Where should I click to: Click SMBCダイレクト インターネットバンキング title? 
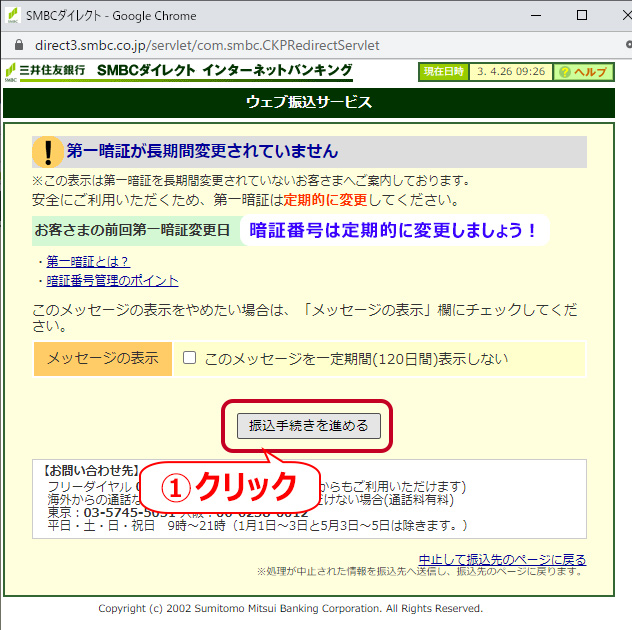pyautogui.click(x=225, y=70)
